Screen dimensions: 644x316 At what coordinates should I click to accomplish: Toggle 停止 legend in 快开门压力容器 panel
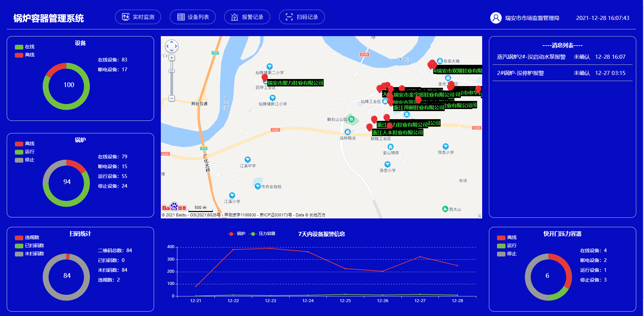point(507,254)
